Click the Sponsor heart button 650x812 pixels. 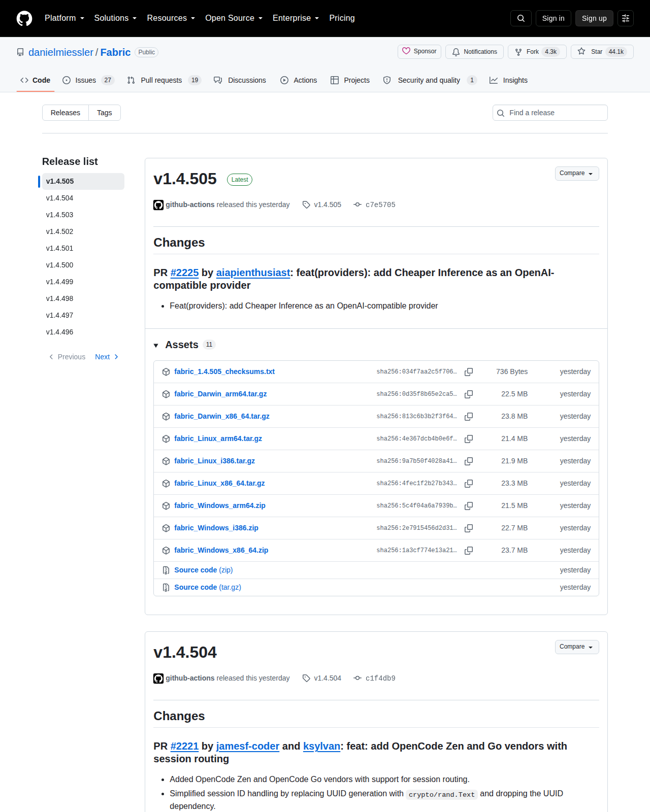tap(419, 52)
